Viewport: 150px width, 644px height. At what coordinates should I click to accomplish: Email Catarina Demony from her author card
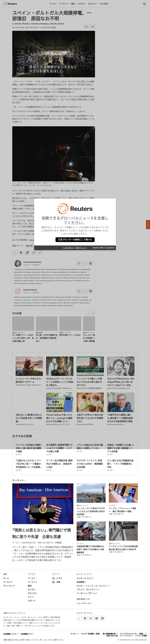pyautogui.click(x=79, y=263)
